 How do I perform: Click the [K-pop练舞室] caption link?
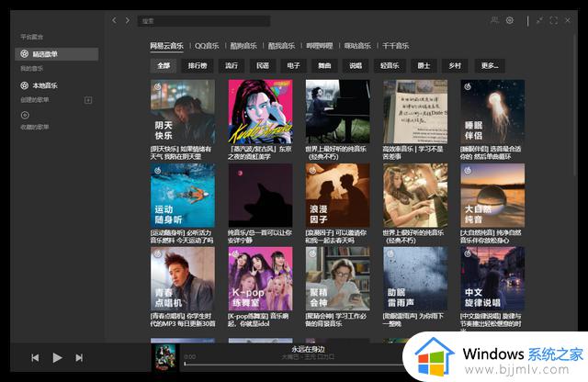tap(258, 320)
